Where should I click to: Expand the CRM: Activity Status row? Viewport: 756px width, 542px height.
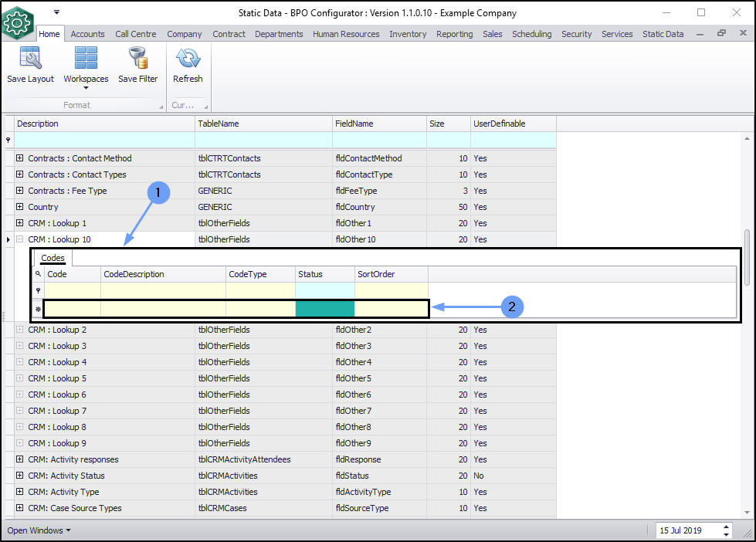[x=20, y=476]
